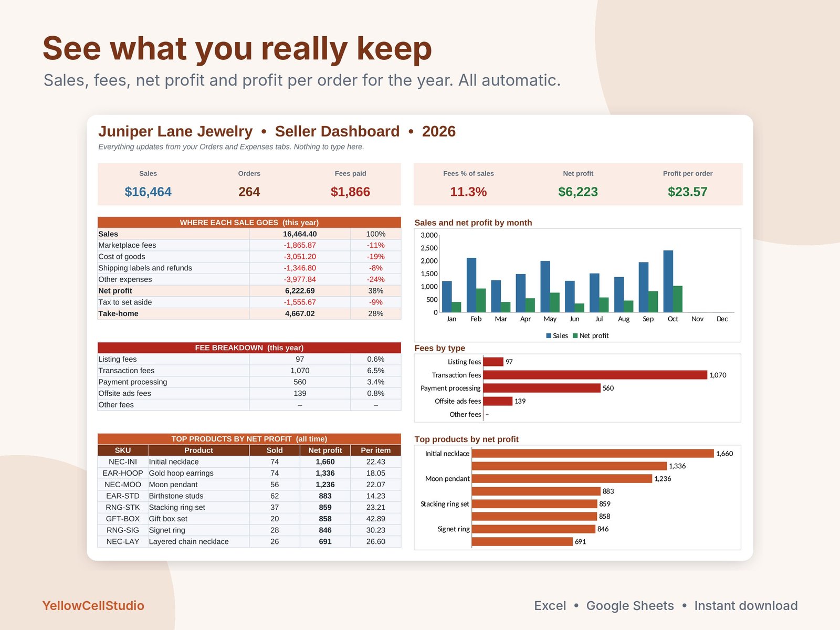This screenshot has height=630, width=840.
Task: Select the Net profit cell 6,222.69
Action: [x=300, y=291]
